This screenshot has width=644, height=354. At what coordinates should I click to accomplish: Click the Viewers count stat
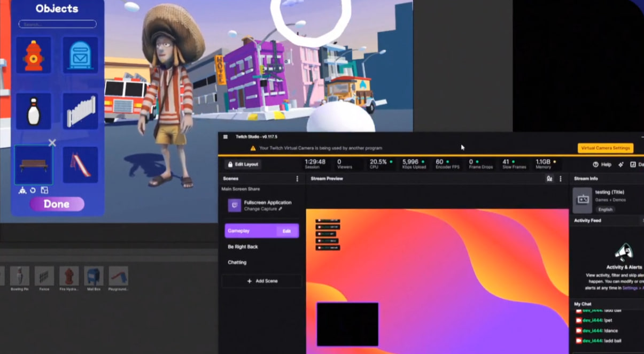tap(344, 164)
